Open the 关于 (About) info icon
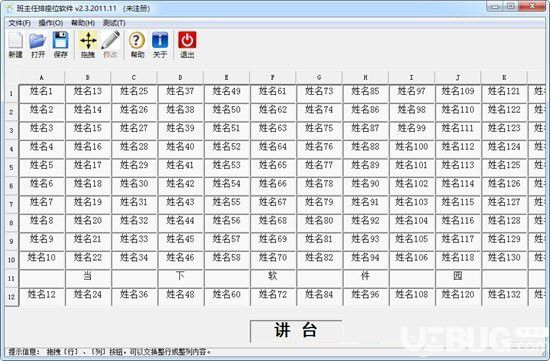 coord(160,45)
